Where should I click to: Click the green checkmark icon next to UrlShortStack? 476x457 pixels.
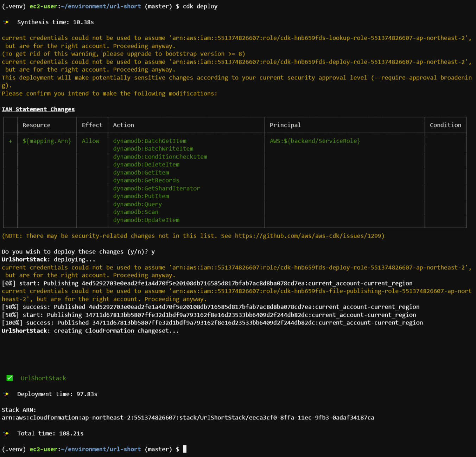[9, 378]
